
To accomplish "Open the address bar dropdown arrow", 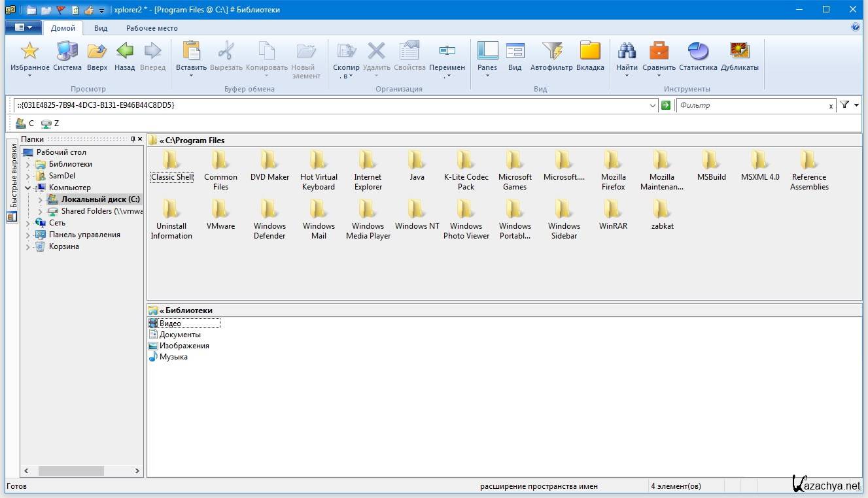I will click(x=652, y=106).
